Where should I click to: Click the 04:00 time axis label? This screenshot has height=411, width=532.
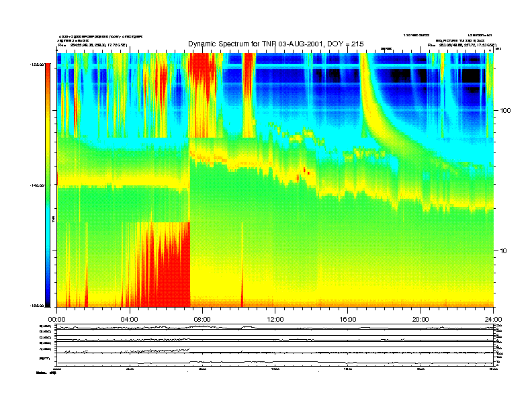pyautogui.click(x=130, y=320)
